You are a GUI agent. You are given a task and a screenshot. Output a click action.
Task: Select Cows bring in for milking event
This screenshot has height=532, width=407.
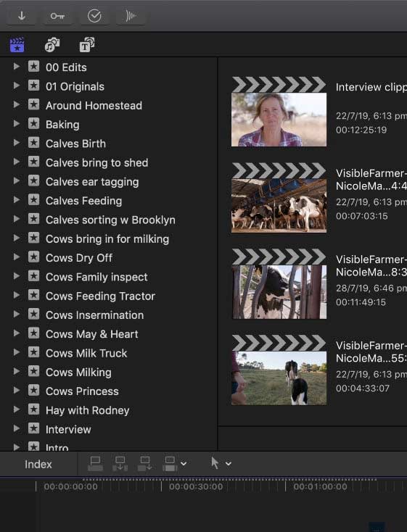click(107, 239)
